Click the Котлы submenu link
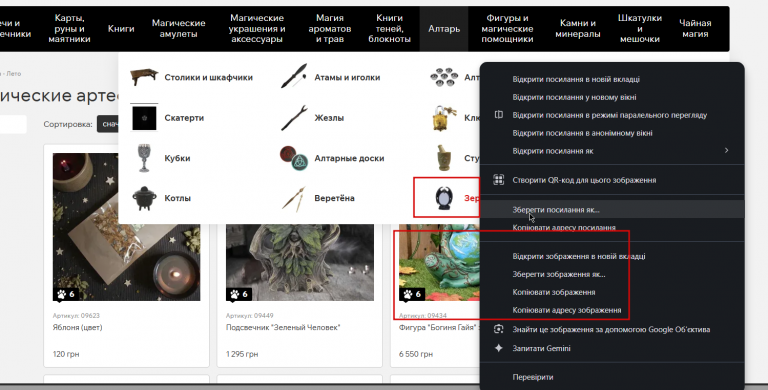768x390 pixels. point(177,198)
